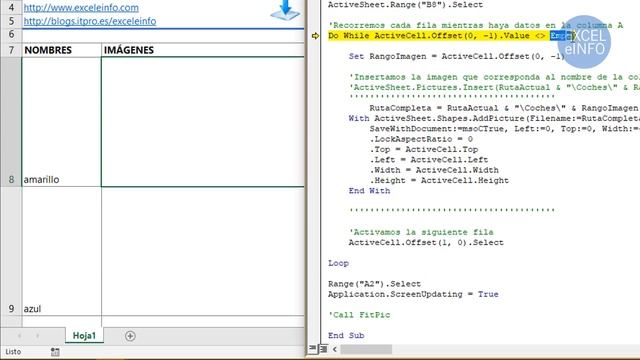Select row 6 header
640x360 pixels.
coord(11,34)
